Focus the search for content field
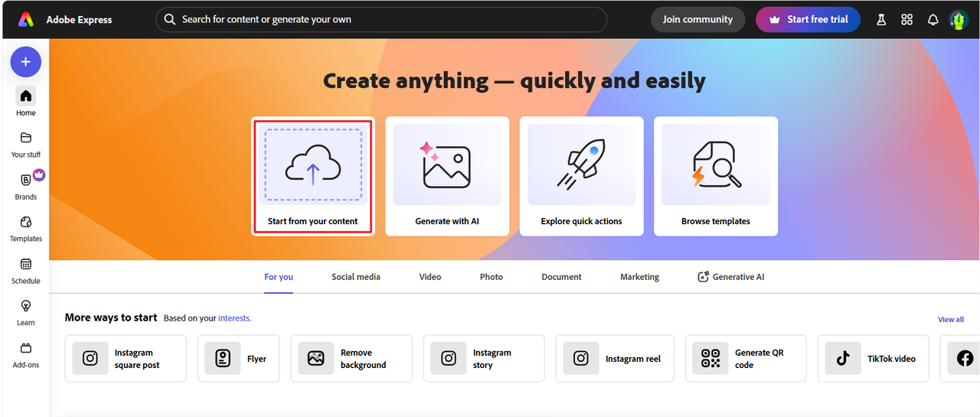 [381, 19]
